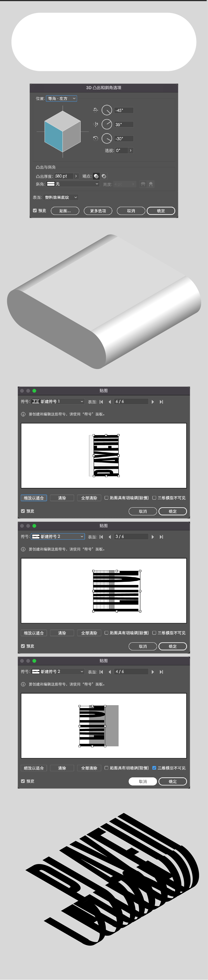Go to last surface in 4/6 dialog
Image resolution: width=208 pixels, height=980 pixels.
[x=161, y=672]
